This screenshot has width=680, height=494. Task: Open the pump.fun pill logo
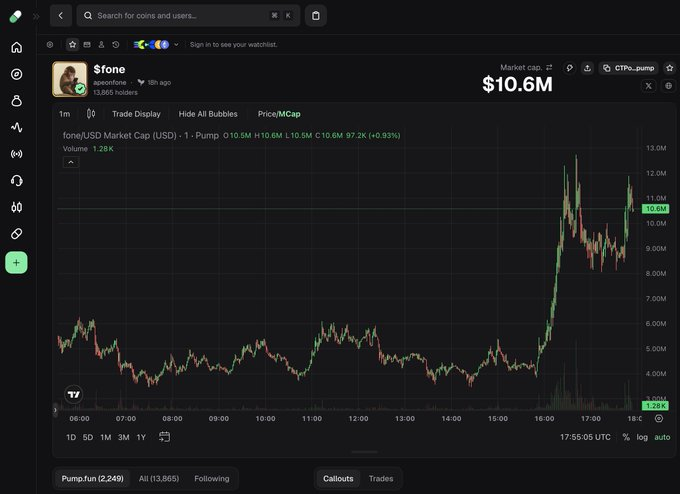[x=16, y=16]
